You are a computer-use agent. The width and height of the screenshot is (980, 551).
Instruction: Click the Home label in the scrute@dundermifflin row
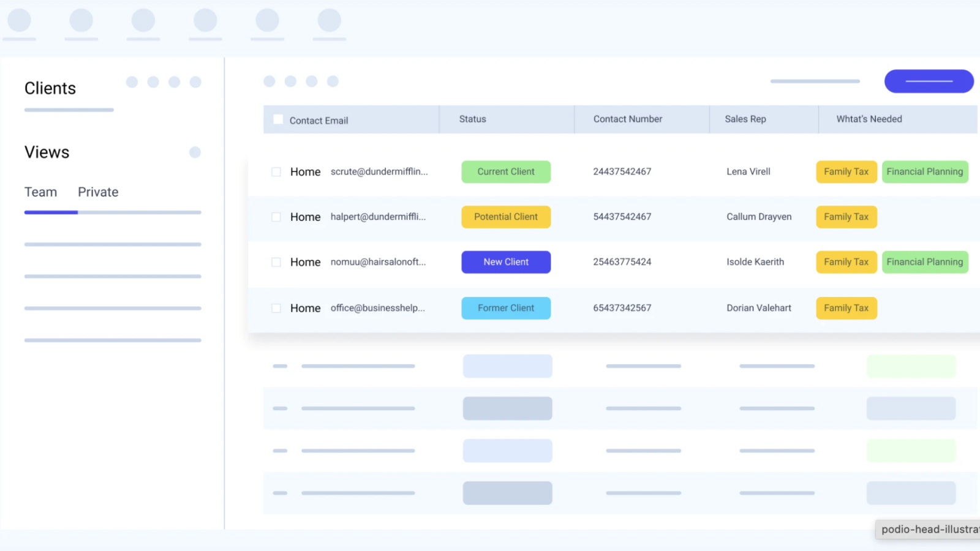click(x=305, y=172)
